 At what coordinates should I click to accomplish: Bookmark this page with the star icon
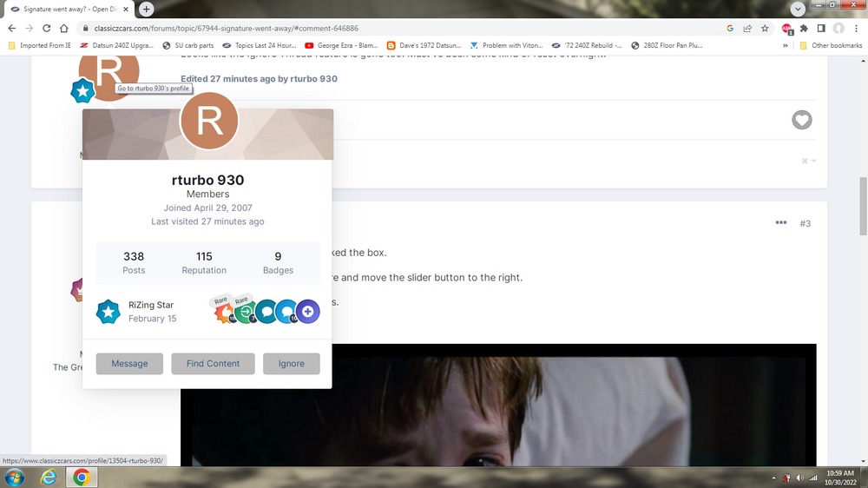point(765,29)
